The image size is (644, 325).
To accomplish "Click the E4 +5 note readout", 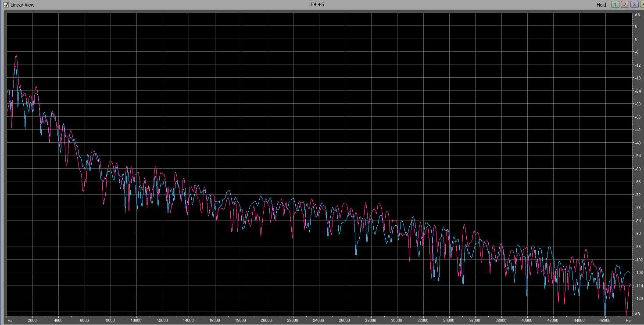I will (317, 4).
